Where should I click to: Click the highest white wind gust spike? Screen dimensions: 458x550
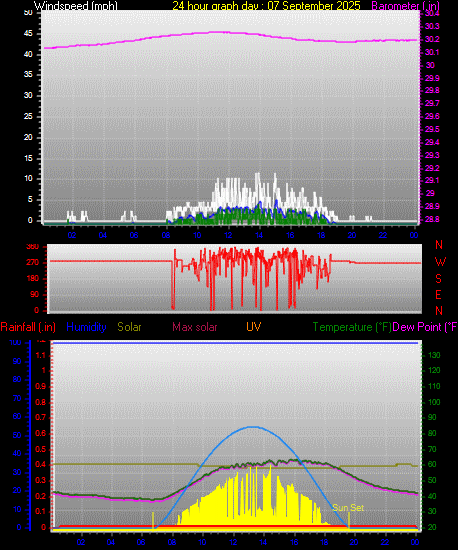(x=258, y=174)
